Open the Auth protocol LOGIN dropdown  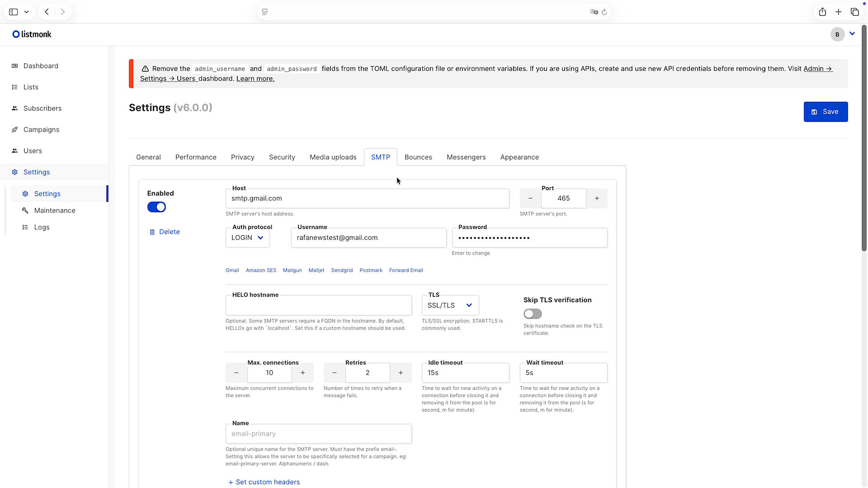click(247, 237)
